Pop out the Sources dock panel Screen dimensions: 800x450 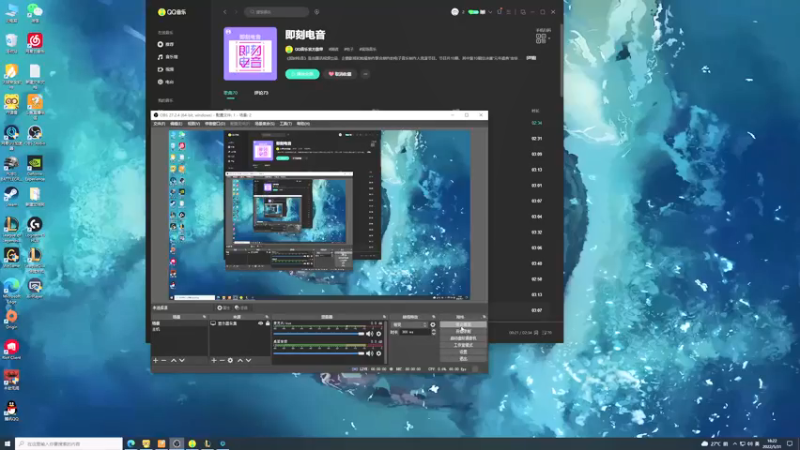coord(267,317)
